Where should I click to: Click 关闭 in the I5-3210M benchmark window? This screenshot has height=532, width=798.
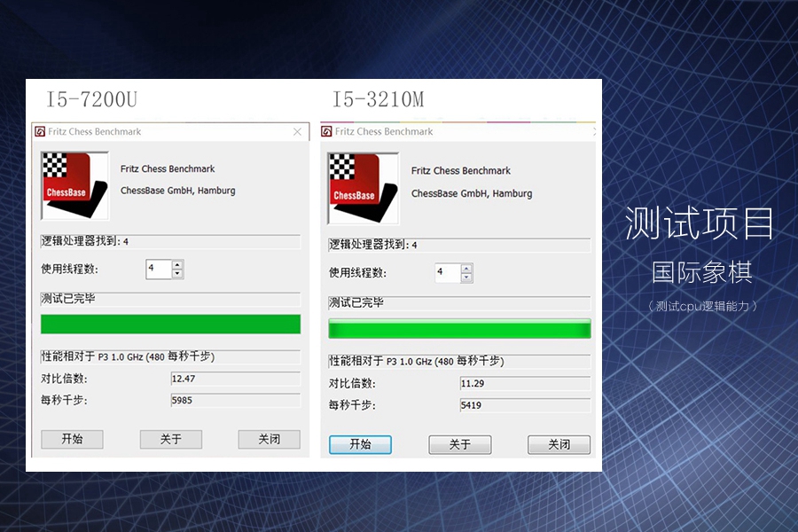(x=559, y=444)
